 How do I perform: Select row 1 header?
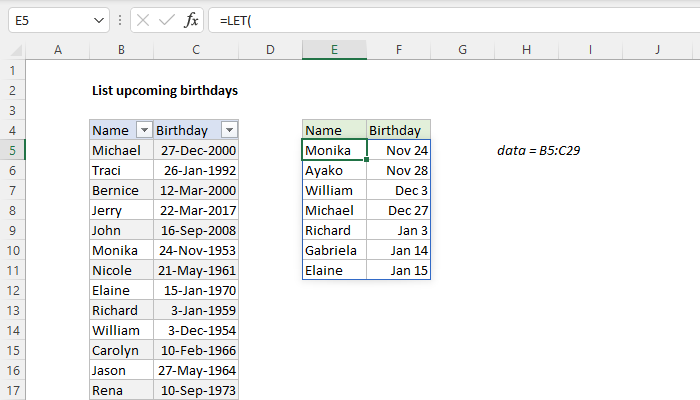12,70
